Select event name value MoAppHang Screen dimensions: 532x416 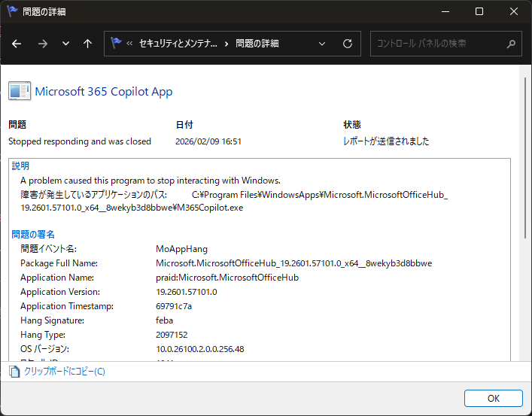[181, 249]
